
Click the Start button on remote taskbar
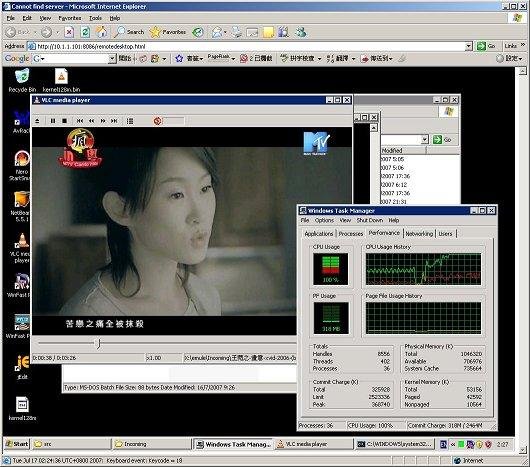[17, 444]
